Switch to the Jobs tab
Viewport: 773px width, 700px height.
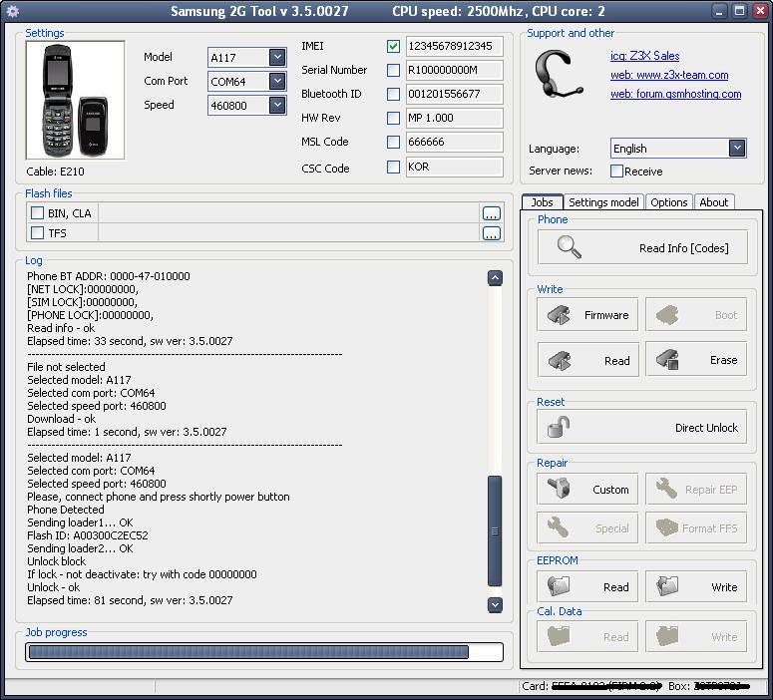[543, 202]
